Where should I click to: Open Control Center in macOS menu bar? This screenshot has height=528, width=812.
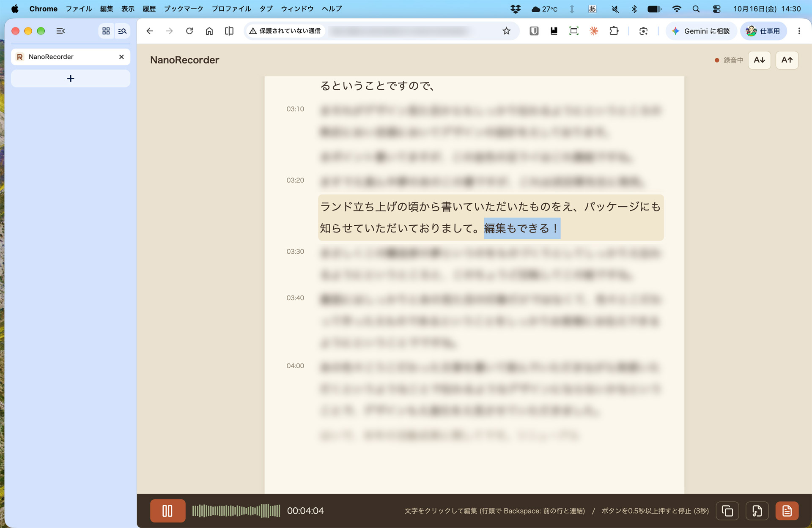pos(716,8)
